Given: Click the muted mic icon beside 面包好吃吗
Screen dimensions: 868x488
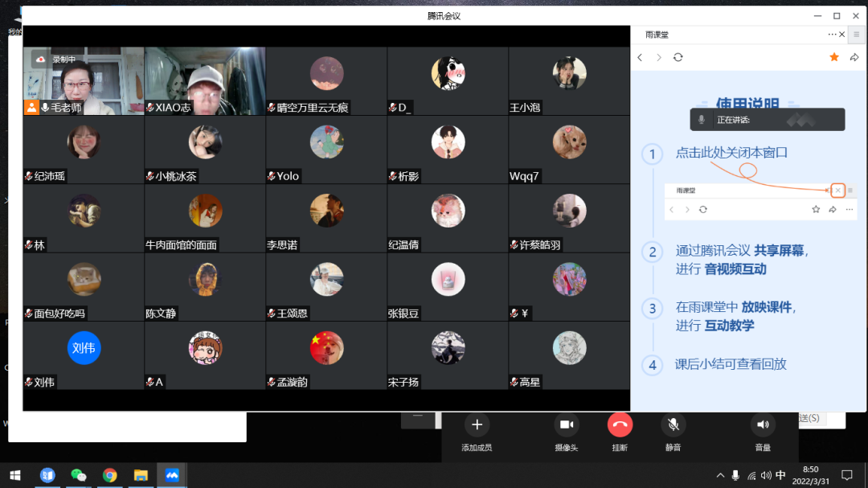Looking at the screenshot, I should click(x=29, y=314).
